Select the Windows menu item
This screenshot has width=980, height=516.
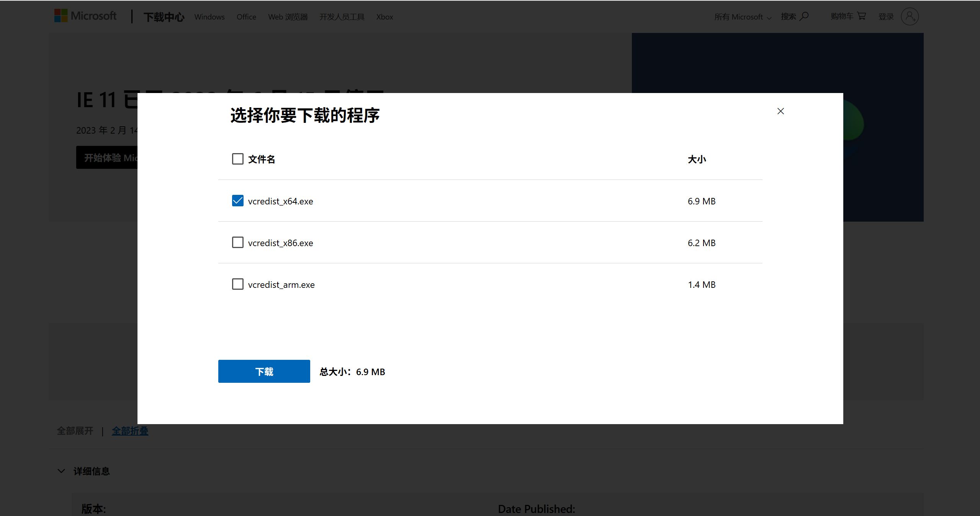point(209,16)
